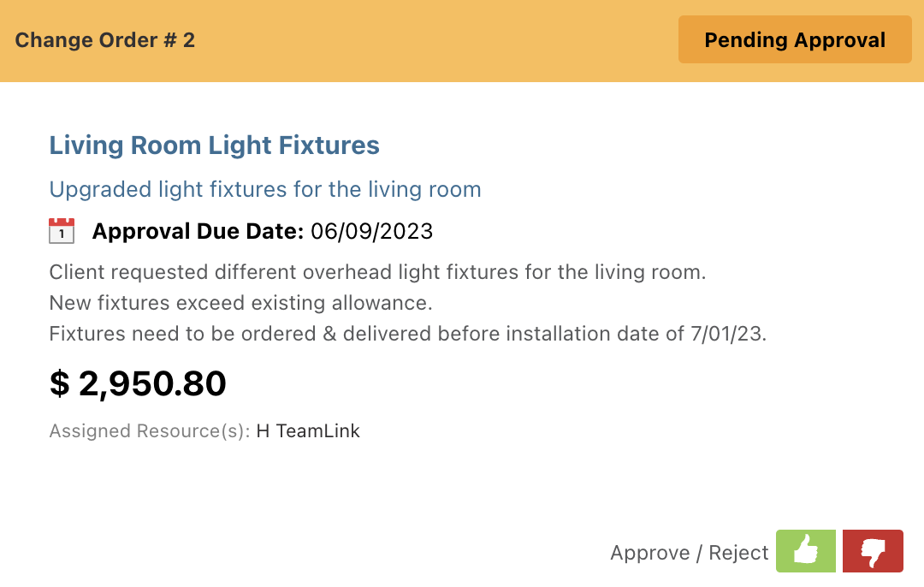Click the Pending Approval status button

[794, 39]
